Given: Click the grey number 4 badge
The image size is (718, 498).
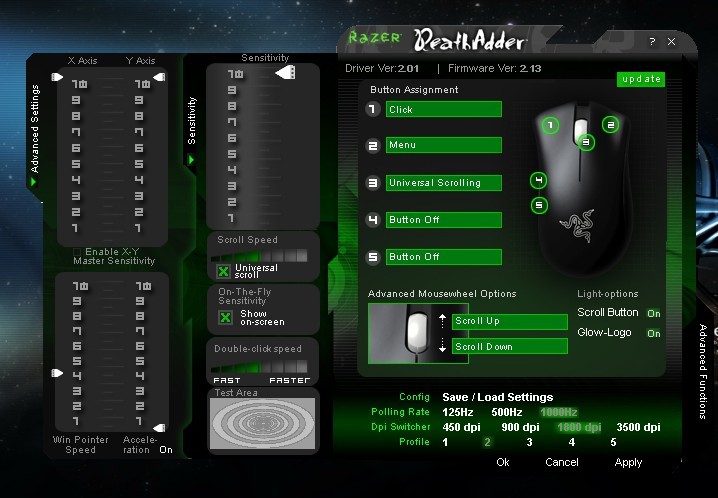Looking at the screenshot, I should coord(373,220).
